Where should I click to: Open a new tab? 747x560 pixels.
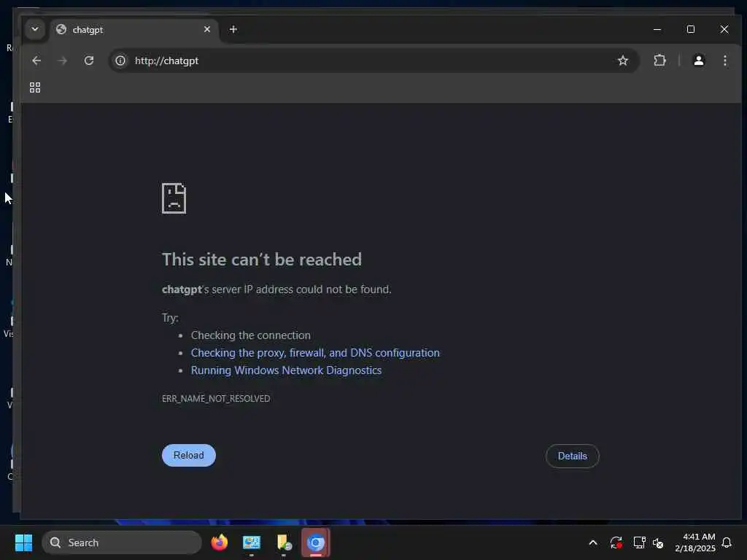pyautogui.click(x=233, y=29)
